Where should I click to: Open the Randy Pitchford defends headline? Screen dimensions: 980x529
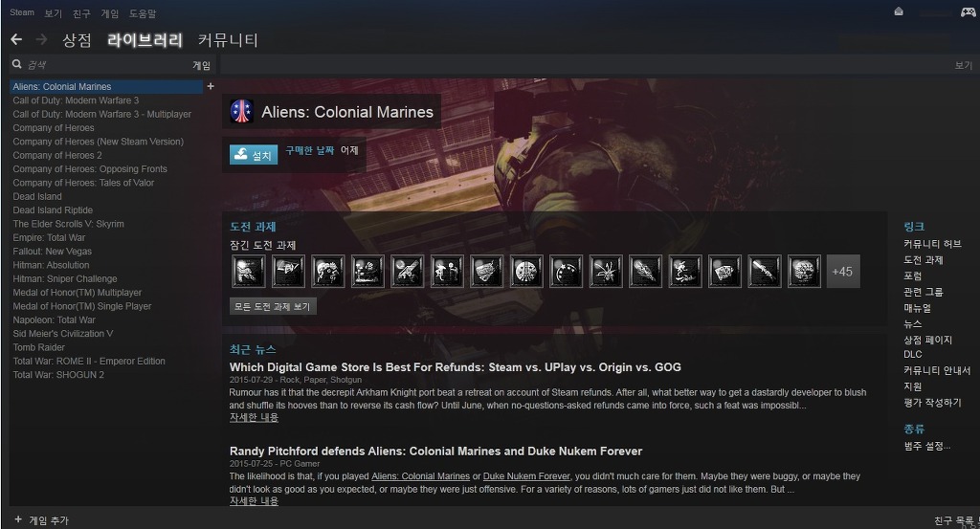[435, 451]
